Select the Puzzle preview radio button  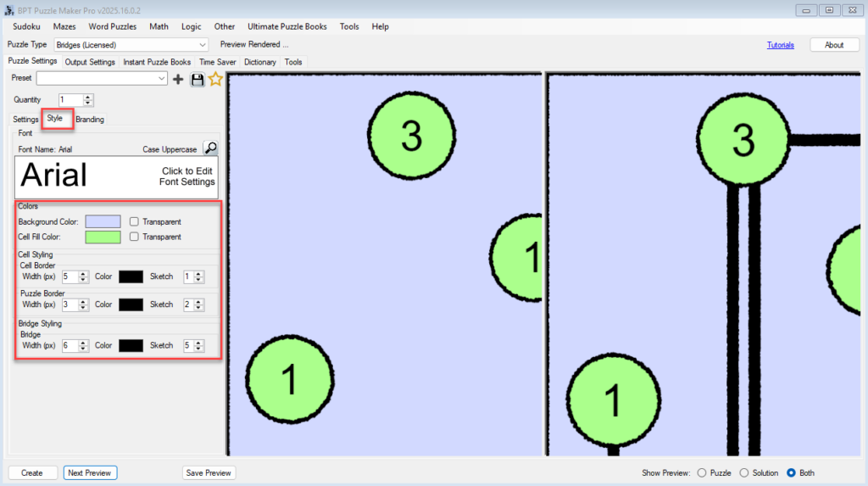701,472
